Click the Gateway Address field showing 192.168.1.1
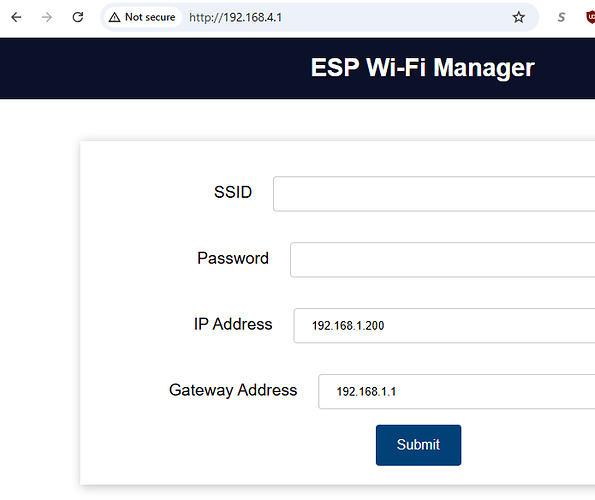Screen dimensions: 595x500 (456, 392)
